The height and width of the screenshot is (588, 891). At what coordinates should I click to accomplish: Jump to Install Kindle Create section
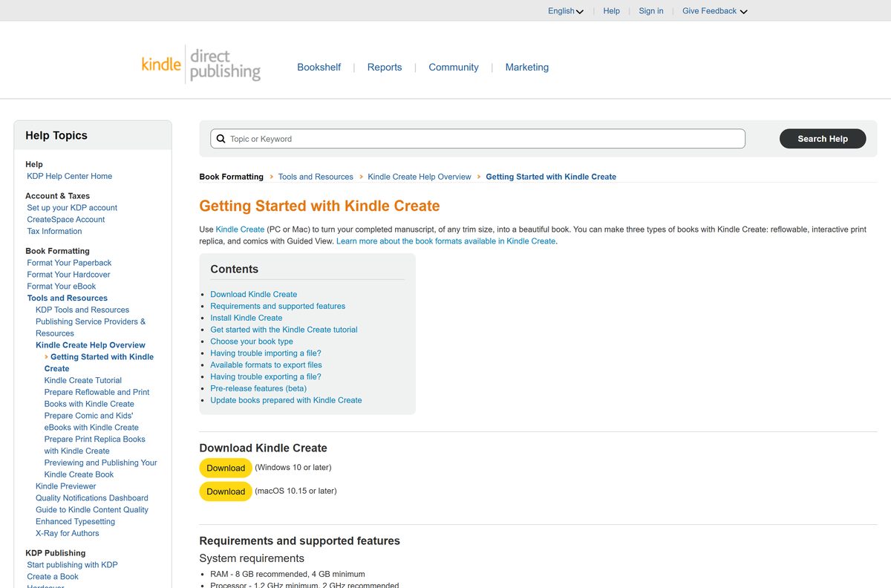point(247,318)
